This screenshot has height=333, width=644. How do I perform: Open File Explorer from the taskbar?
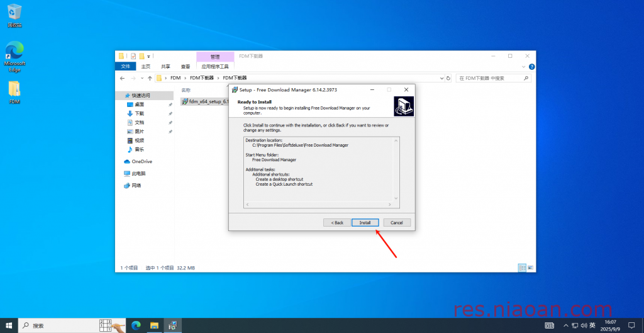pos(155,325)
